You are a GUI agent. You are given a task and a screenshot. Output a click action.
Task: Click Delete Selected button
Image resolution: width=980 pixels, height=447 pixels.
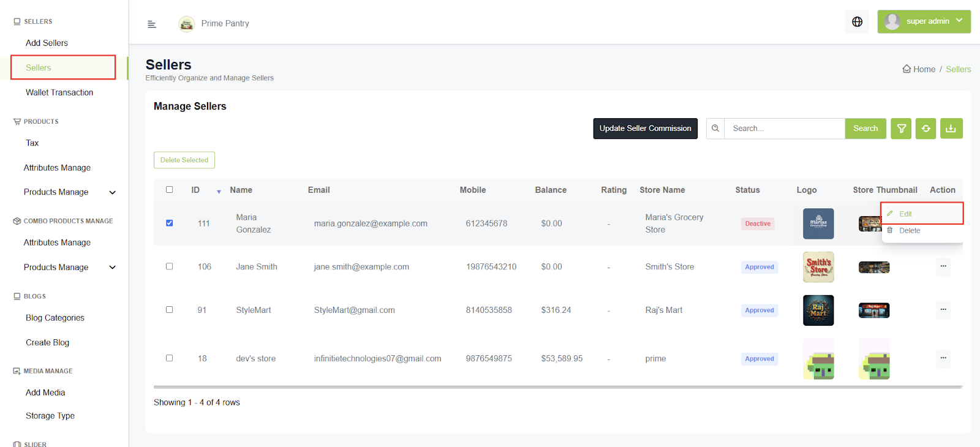click(184, 160)
